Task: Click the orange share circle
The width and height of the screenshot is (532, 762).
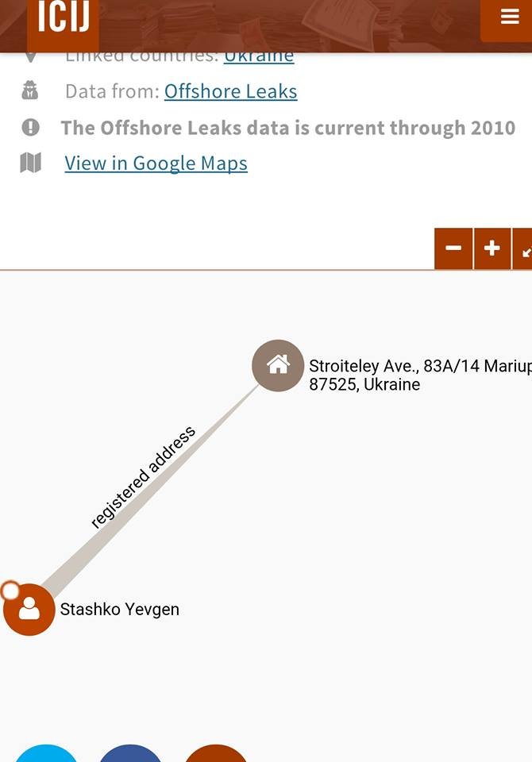Action: (x=216, y=753)
